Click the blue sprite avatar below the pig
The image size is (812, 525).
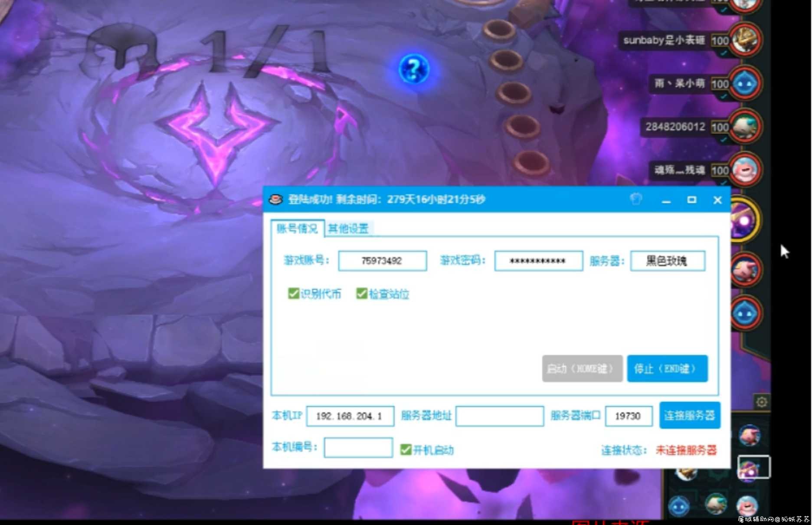(746, 312)
